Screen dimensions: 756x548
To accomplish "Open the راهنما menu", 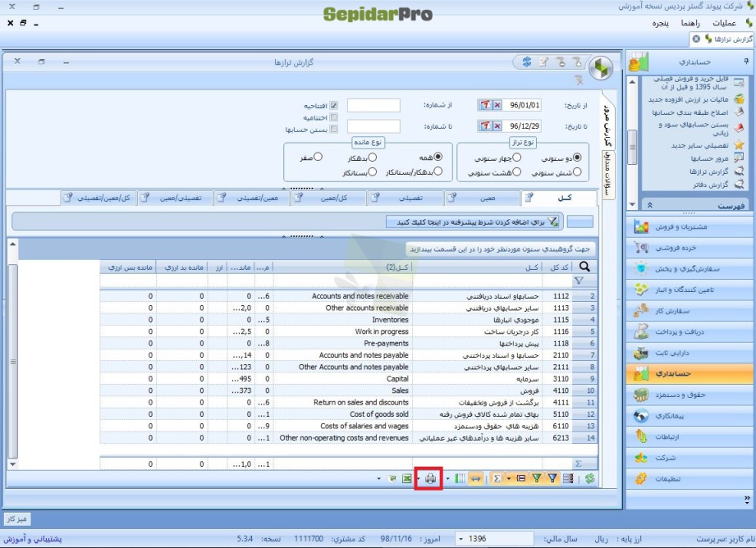I will (690, 23).
